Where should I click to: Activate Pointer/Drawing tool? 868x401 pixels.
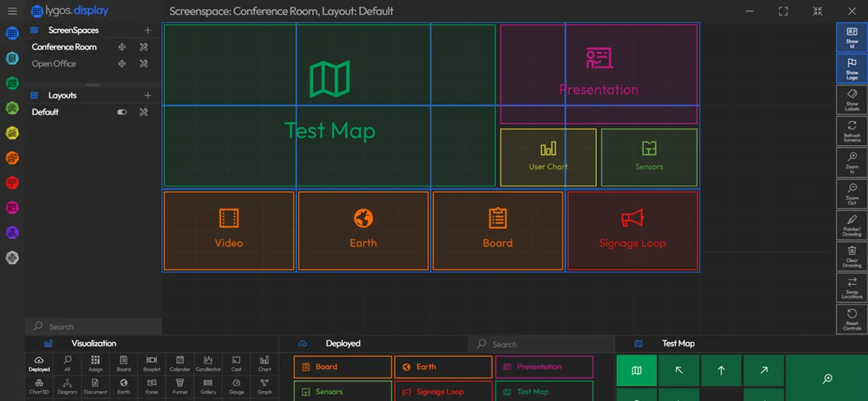pyautogui.click(x=852, y=225)
